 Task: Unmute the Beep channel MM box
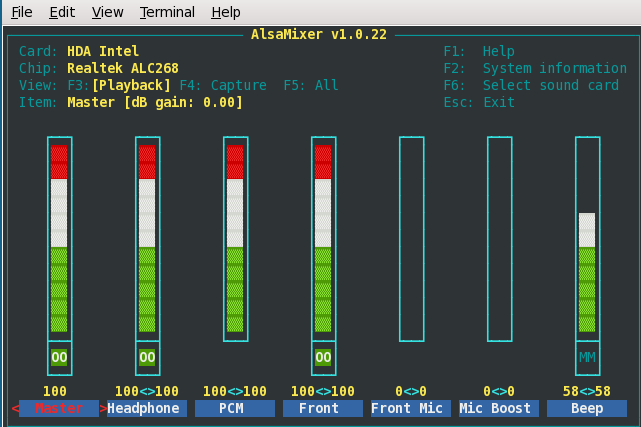pos(587,358)
